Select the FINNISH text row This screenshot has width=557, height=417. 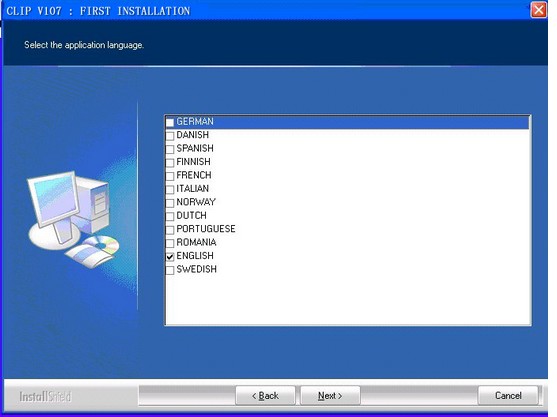tap(194, 162)
